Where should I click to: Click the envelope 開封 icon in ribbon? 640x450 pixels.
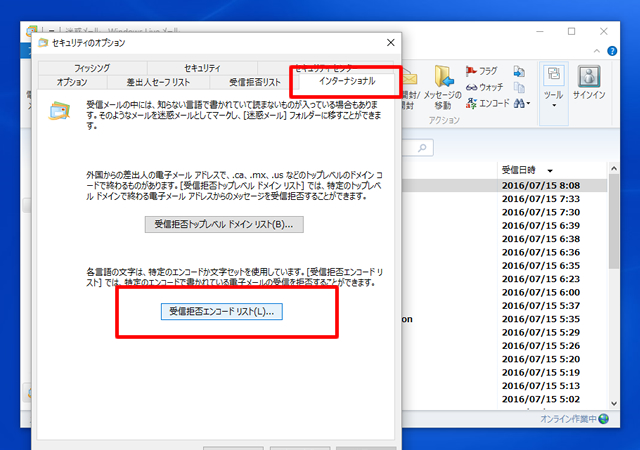click(x=409, y=78)
